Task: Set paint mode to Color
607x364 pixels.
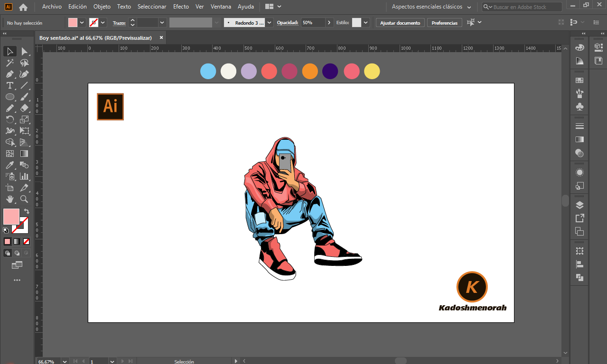Action: (8, 241)
